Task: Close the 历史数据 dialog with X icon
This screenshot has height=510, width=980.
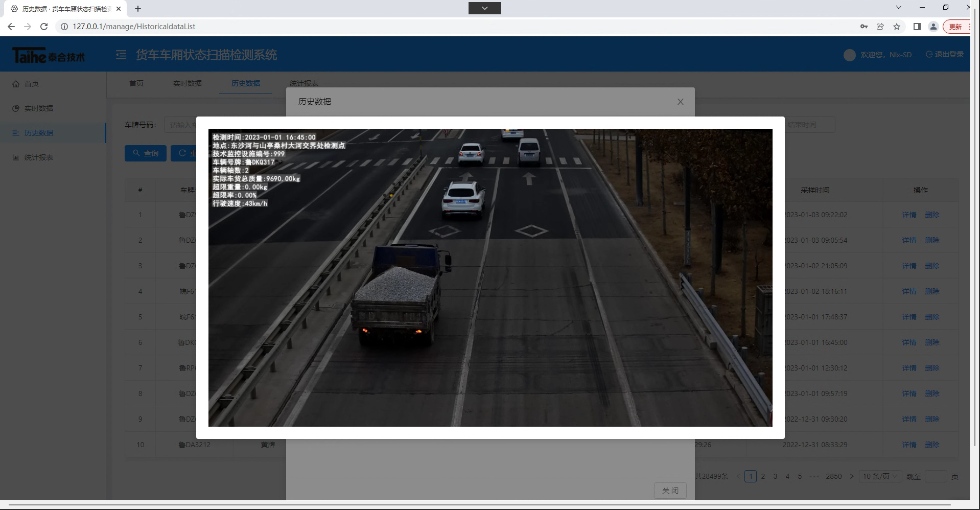Action: point(680,102)
